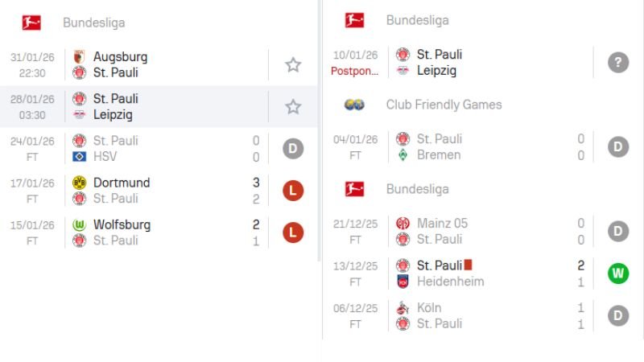644x362 pixels.
Task: Open Wolfsburg vs St. Pauli match row
Action: (161, 232)
